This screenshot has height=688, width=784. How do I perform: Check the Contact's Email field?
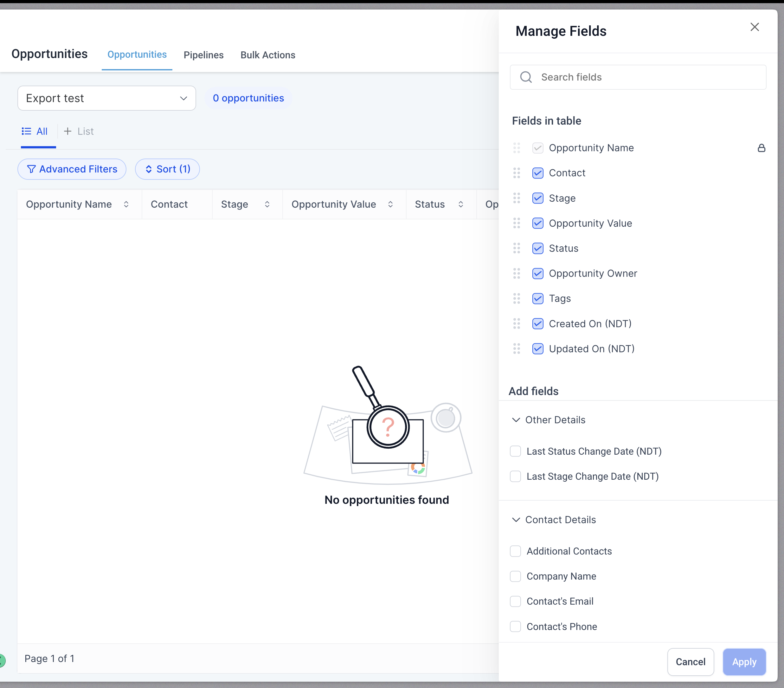[x=515, y=602]
